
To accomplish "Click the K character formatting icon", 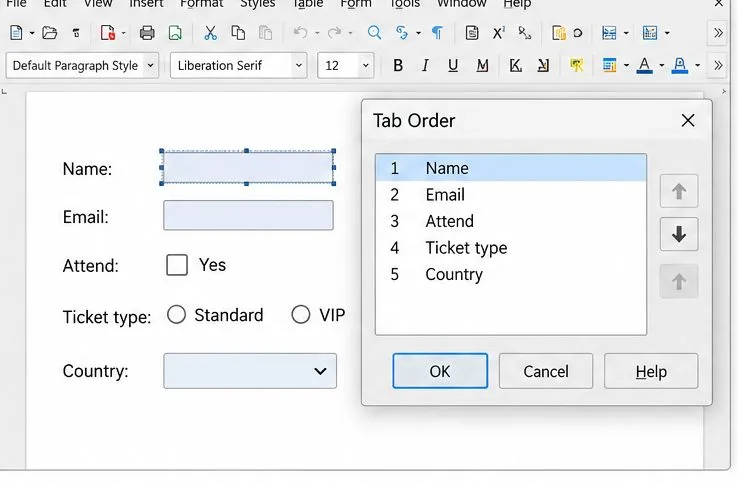I will click(515, 65).
